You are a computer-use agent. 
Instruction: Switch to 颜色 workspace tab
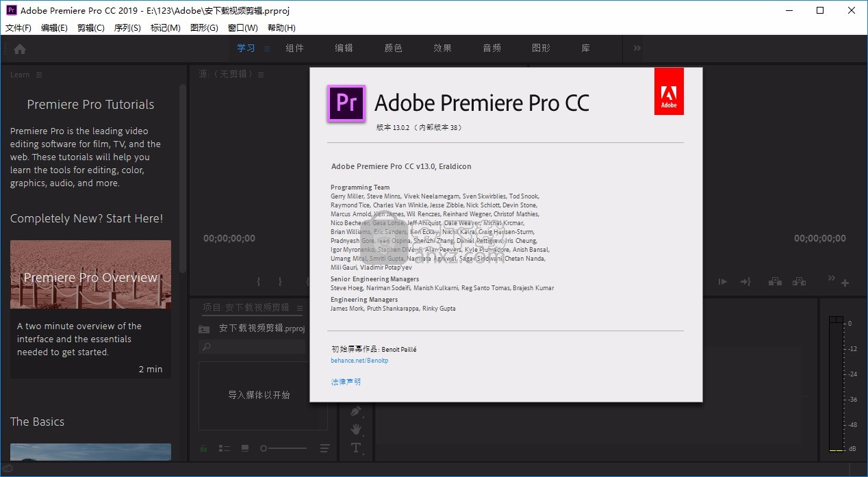point(393,48)
